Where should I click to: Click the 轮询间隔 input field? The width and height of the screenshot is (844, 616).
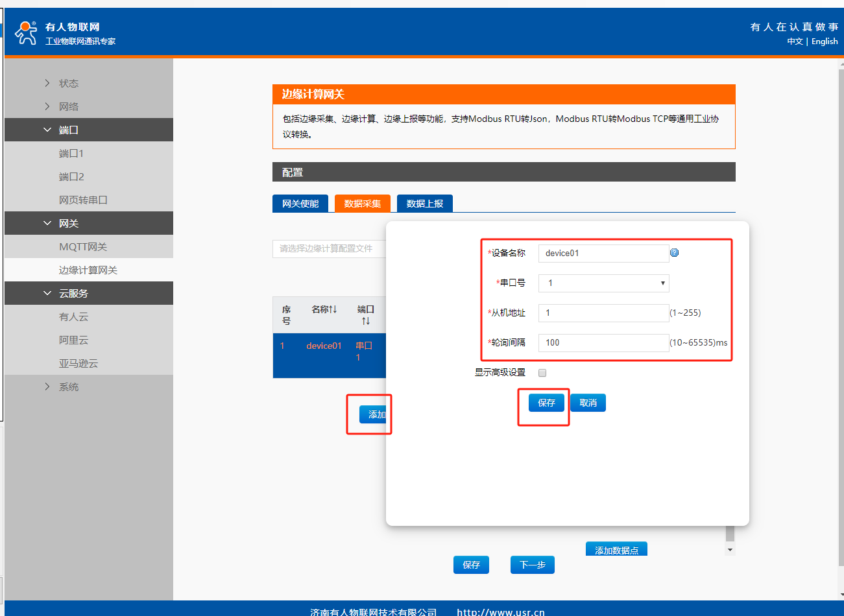603,343
